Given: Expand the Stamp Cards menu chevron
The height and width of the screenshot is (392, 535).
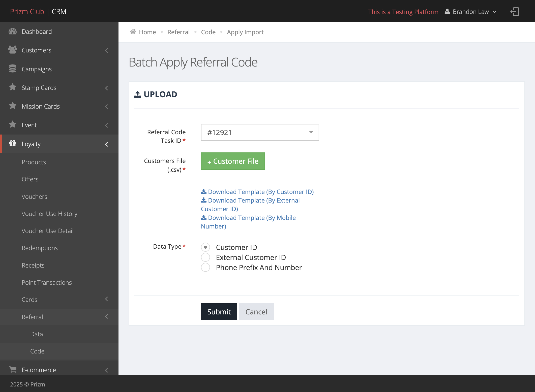Looking at the screenshot, I should [107, 88].
